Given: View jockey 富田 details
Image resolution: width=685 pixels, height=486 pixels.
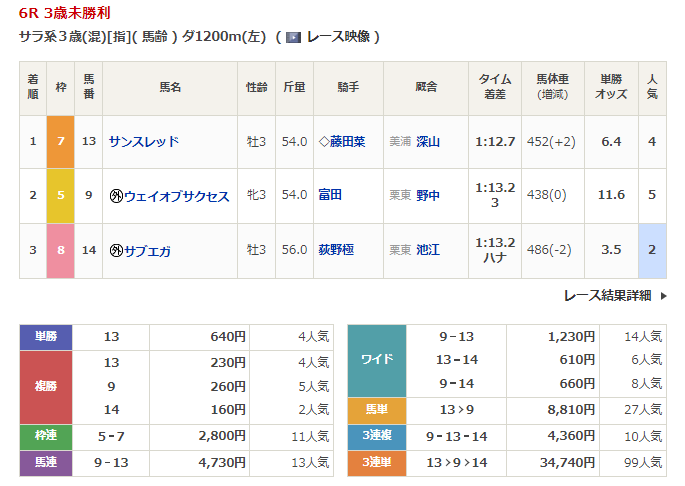Looking at the screenshot, I should pos(330,196).
